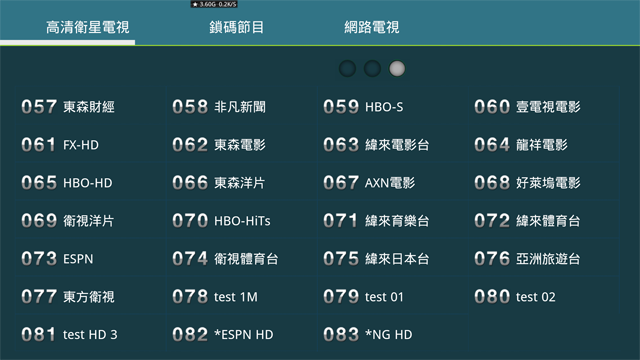Open the 網路電視 tab
This screenshot has width=640, height=360.
[371, 27]
